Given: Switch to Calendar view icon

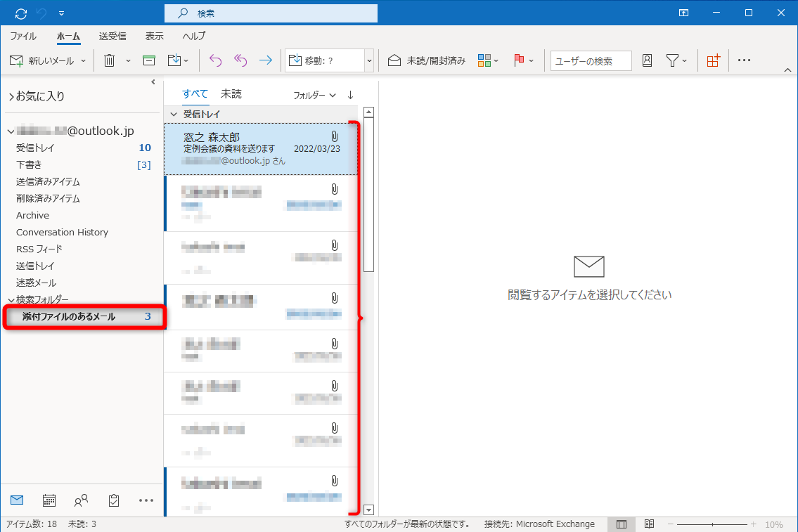Looking at the screenshot, I should [x=49, y=500].
